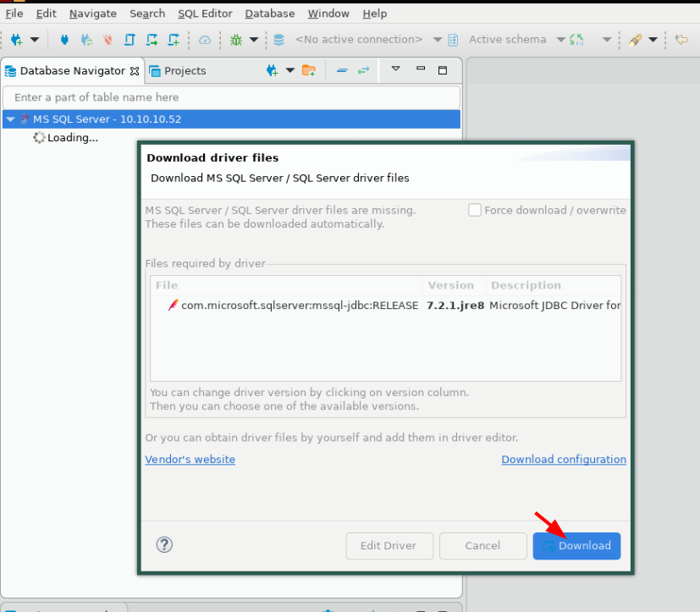Open the Database menu
This screenshot has width=700, height=612.
(270, 14)
